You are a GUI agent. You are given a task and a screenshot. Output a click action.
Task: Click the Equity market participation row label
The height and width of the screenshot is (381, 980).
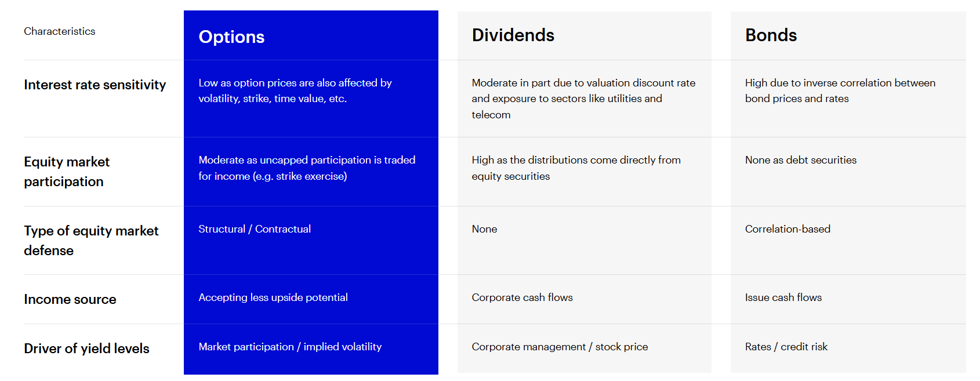(67, 172)
